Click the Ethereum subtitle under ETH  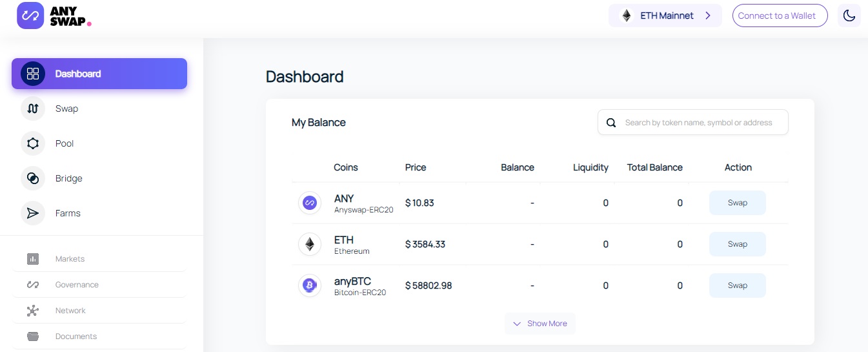point(352,251)
